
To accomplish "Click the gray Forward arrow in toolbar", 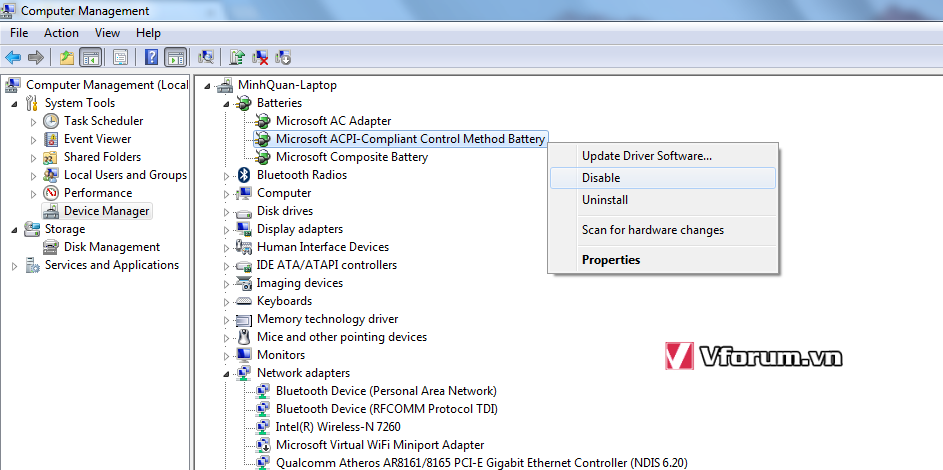I will coord(36,58).
